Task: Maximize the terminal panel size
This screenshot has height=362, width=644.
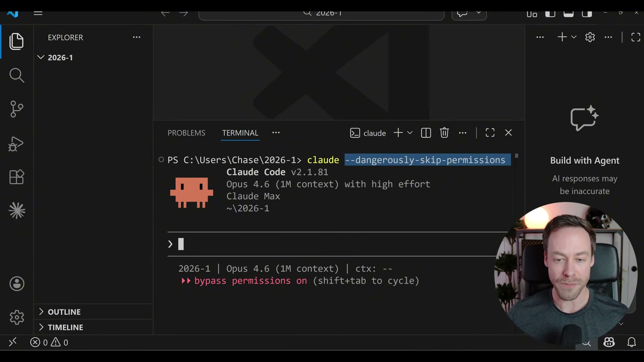Action: (x=490, y=133)
